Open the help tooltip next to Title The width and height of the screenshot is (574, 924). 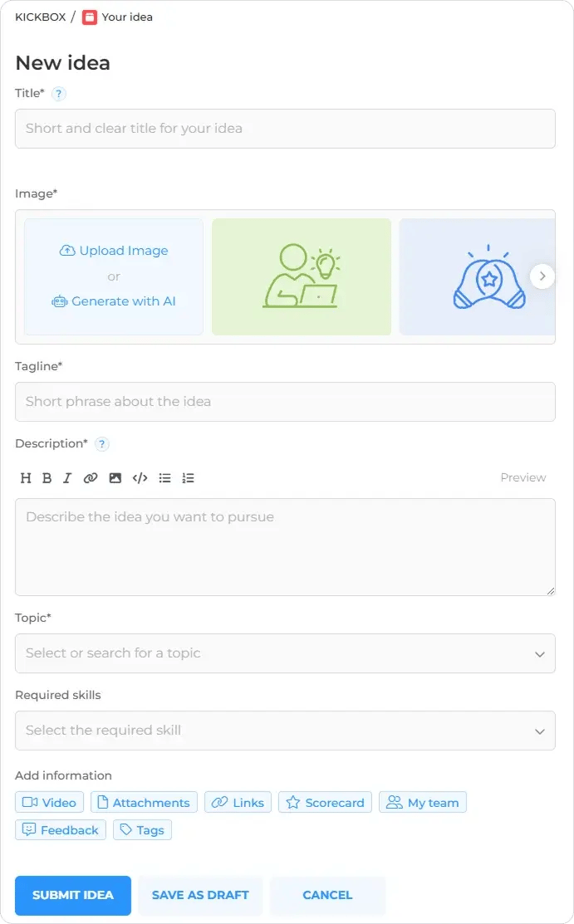coord(58,93)
